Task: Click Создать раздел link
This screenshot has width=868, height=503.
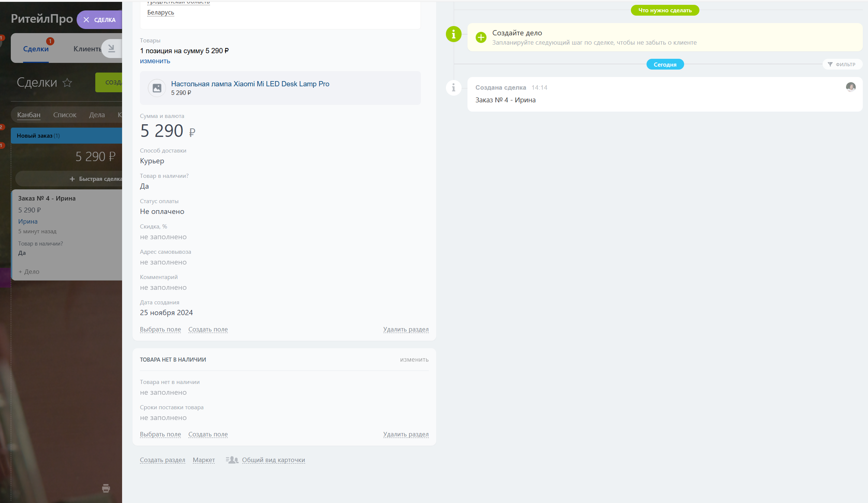Action: click(x=162, y=460)
